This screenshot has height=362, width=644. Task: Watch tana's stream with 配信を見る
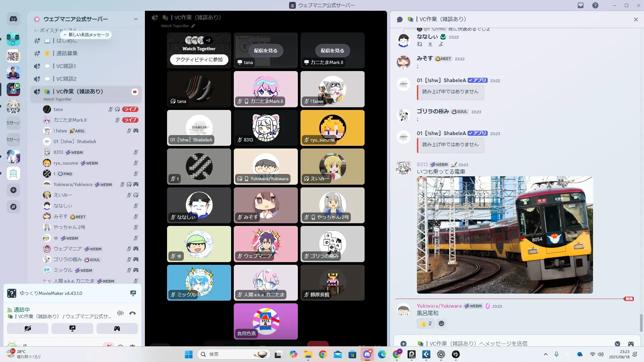(x=266, y=51)
